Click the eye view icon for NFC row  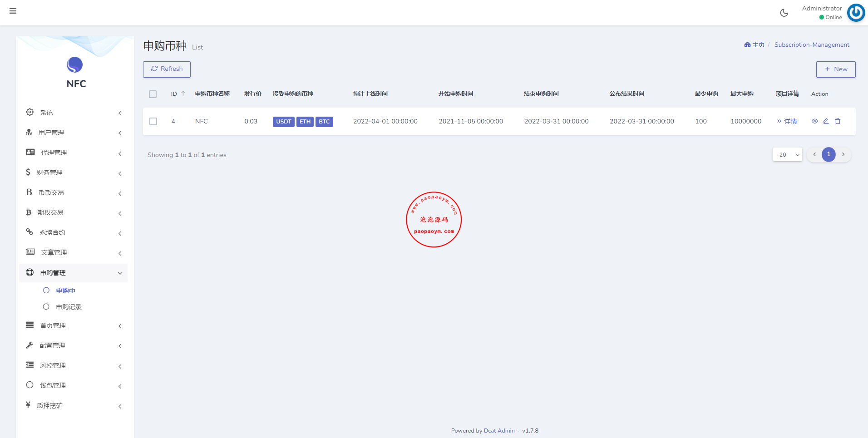(x=814, y=121)
